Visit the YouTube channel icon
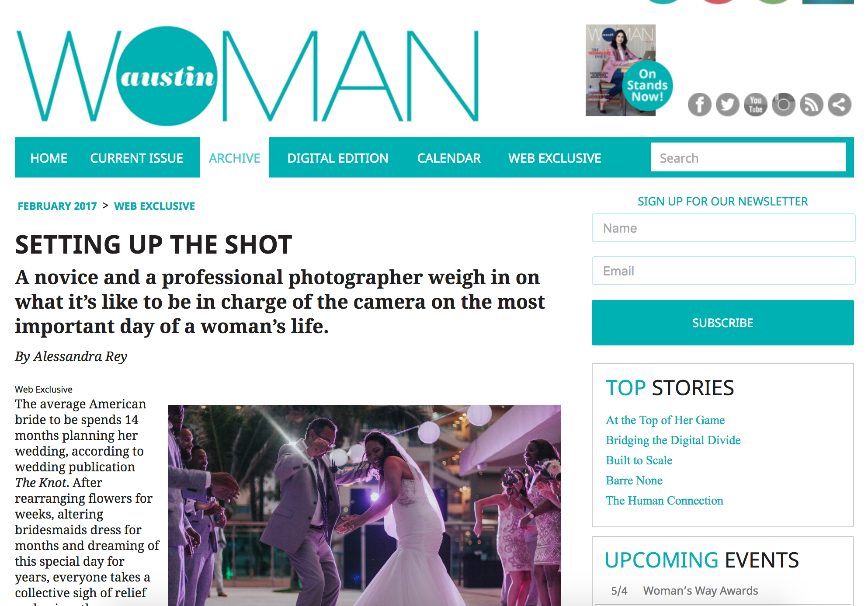The width and height of the screenshot is (868, 606). 755,104
